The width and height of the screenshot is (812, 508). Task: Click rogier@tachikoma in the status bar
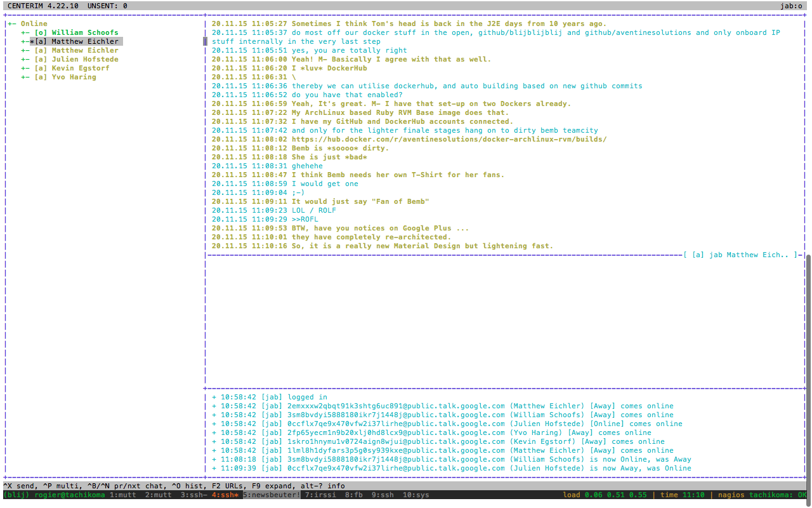(70, 495)
